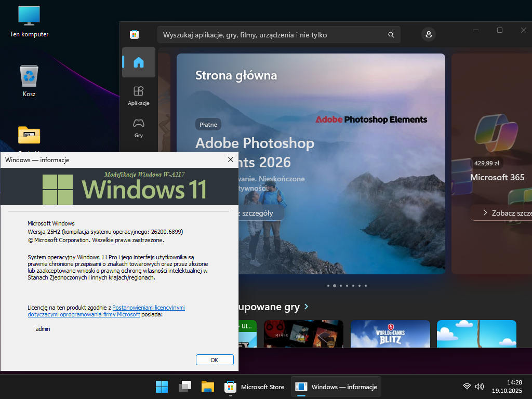Select World of Tanks Blitz thumbnail

(x=390, y=334)
